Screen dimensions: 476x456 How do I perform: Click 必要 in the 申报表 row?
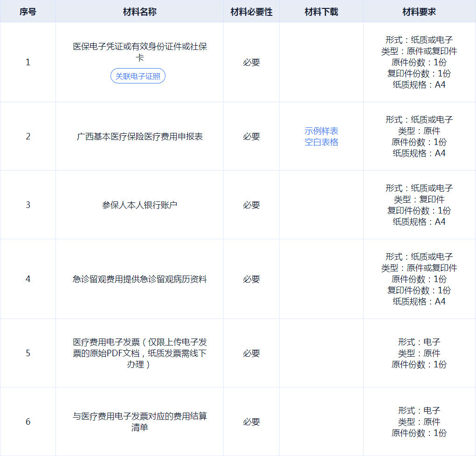pyautogui.click(x=251, y=137)
